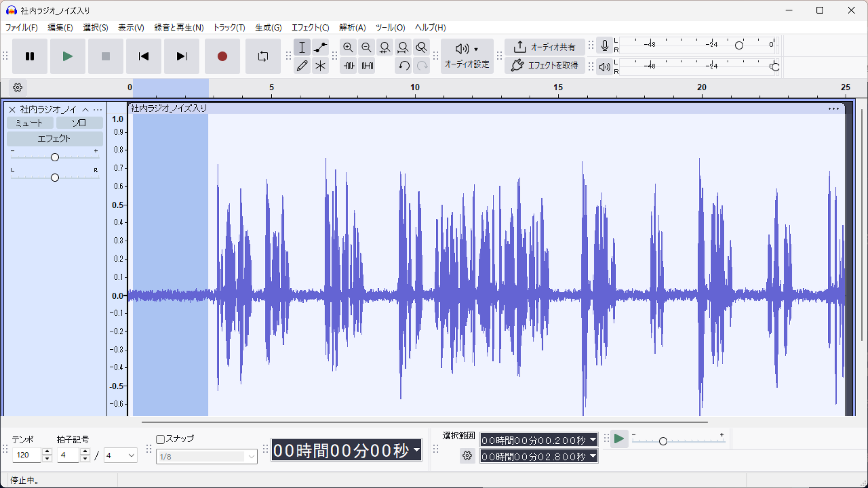Screen dimensions: 868x488
Task: Click the オーディオ共有 button
Action: click(x=544, y=47)
